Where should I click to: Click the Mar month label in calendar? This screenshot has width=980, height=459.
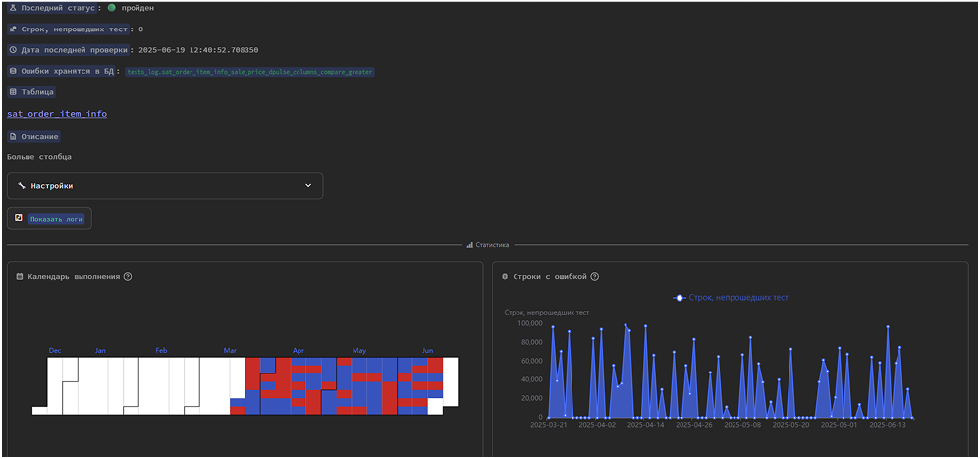click(x=230, y=351)
